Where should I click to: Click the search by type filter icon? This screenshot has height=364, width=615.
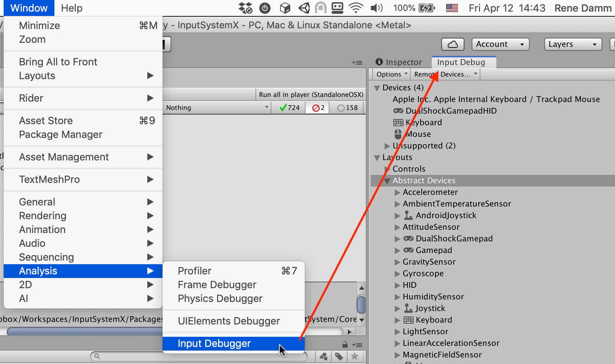[x=323, y=356]
